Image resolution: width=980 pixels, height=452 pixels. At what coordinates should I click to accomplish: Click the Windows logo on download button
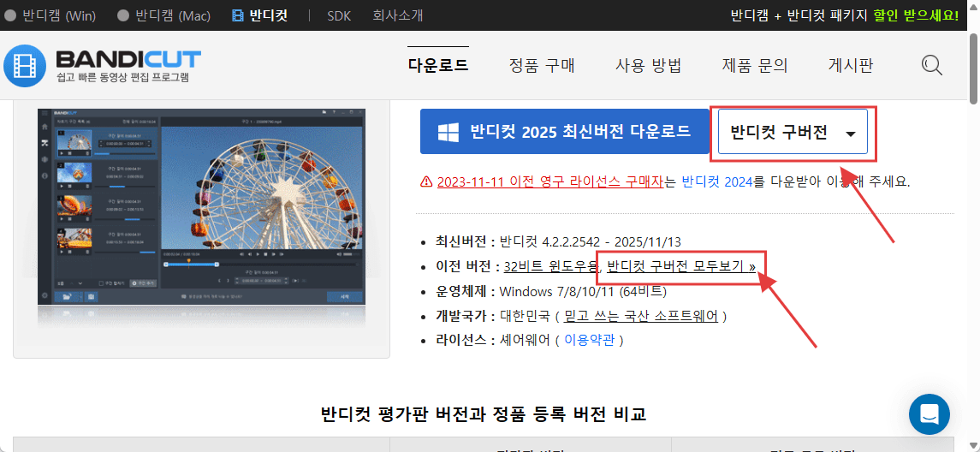[x=448, y=132]
